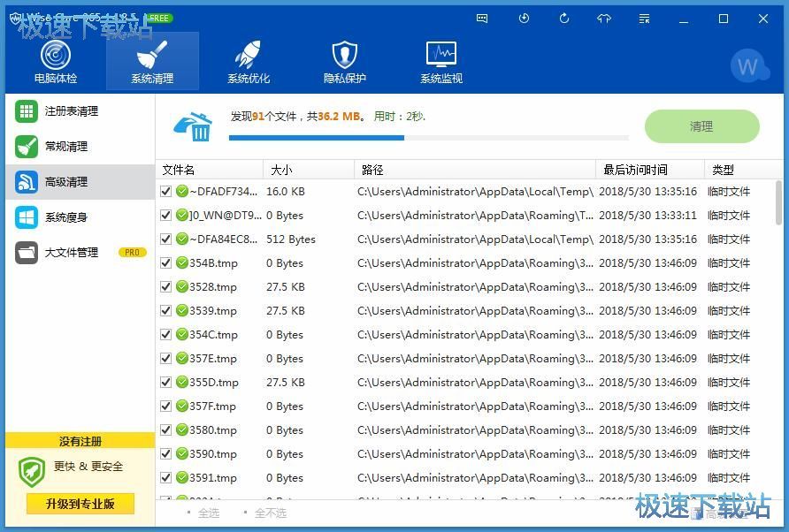The height and width of the screenshot is (532, 789).
Task: Click the cleaning trash bin icon
Action: click(x=193, y=126)
